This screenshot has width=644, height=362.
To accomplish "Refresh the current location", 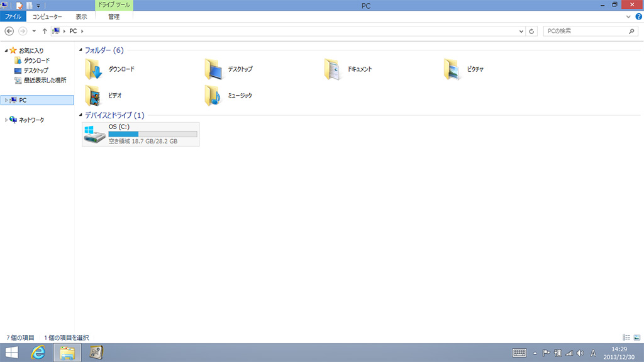I will 531,31.
